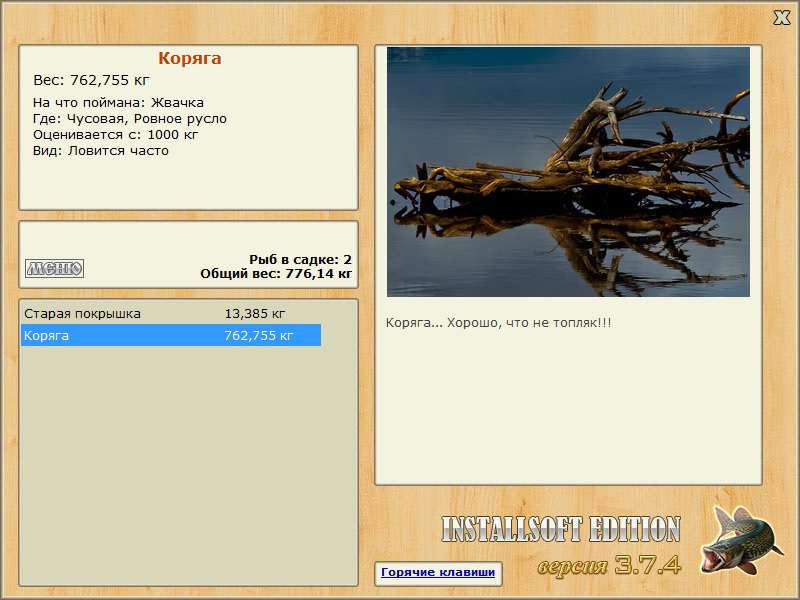
Task: Open the Меню button
Action: click(x=55, y=268)
